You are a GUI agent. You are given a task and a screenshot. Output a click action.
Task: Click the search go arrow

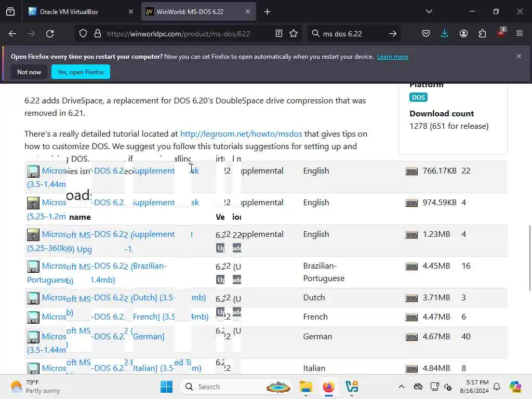(x=393, y=34)
